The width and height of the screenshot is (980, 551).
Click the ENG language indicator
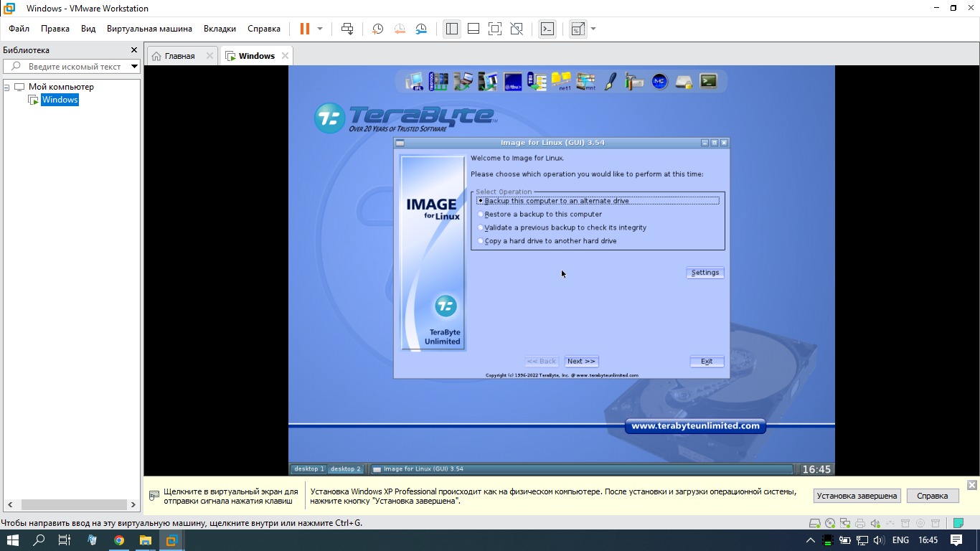[900, 540]
